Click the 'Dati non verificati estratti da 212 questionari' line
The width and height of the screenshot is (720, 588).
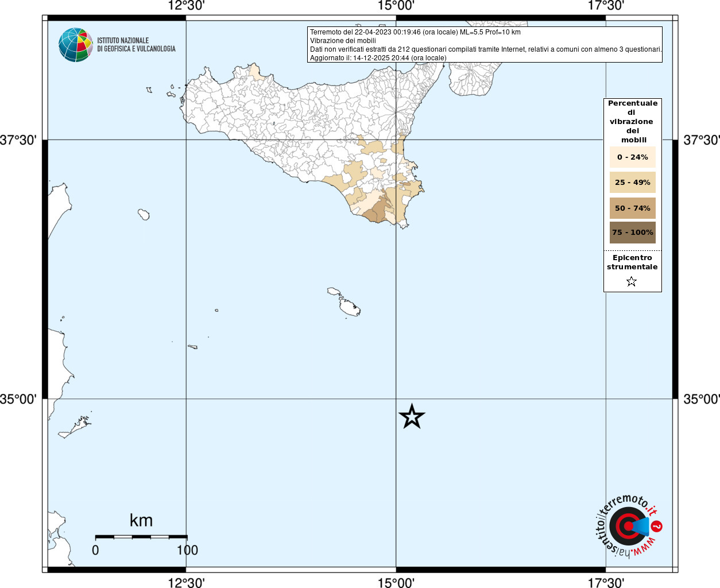(486, 49)
